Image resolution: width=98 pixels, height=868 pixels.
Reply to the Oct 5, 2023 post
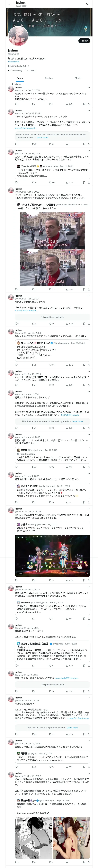[x=17, y=289]
